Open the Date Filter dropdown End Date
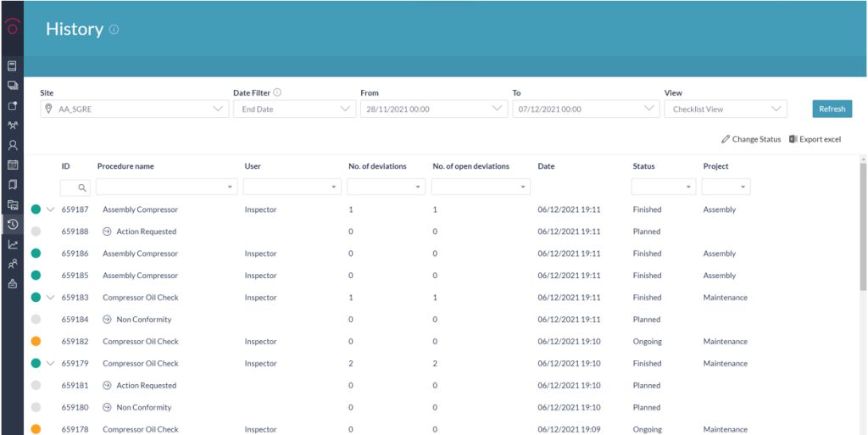The image size is (868, 435). pyautogui.click(x=294, y=109)
